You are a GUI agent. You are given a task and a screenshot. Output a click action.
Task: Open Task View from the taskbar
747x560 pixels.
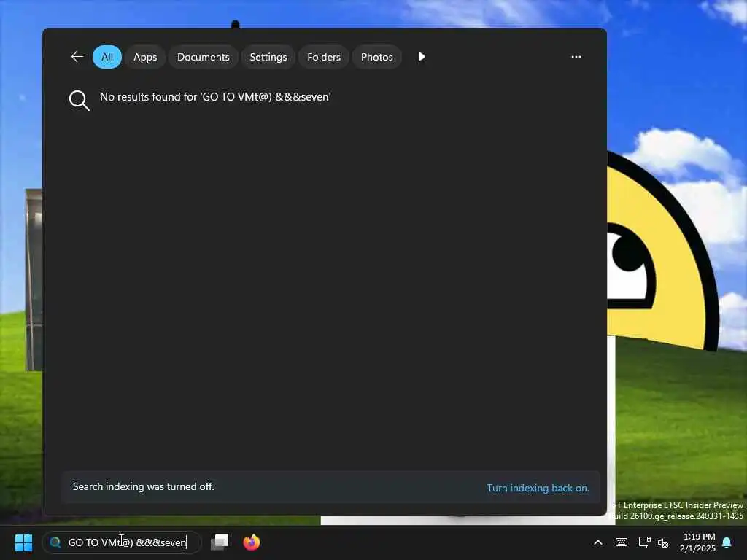coord(220,542)
